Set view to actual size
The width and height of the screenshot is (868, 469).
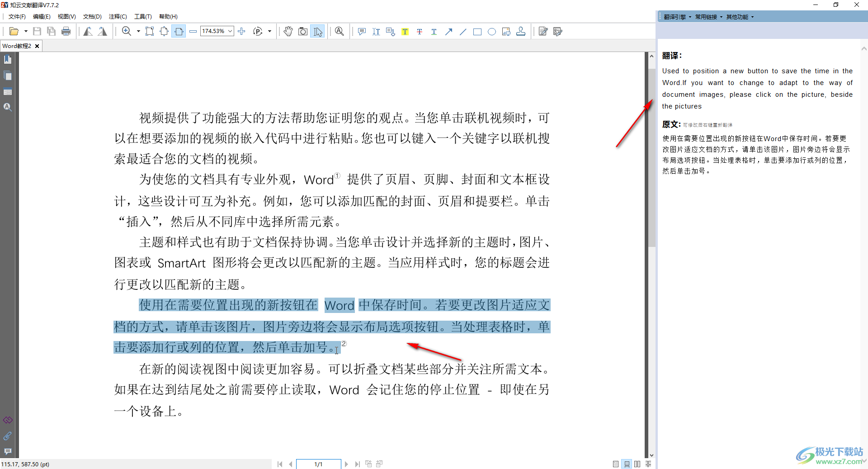[x=150, y=31]
